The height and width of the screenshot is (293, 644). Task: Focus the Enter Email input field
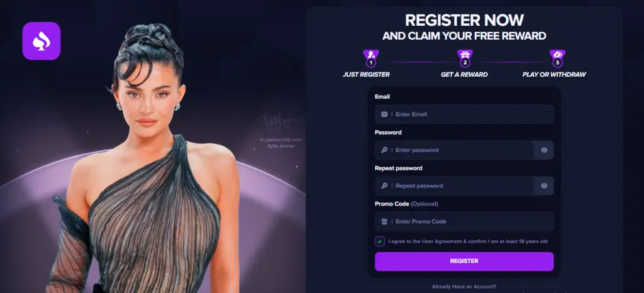pos(464,114)
